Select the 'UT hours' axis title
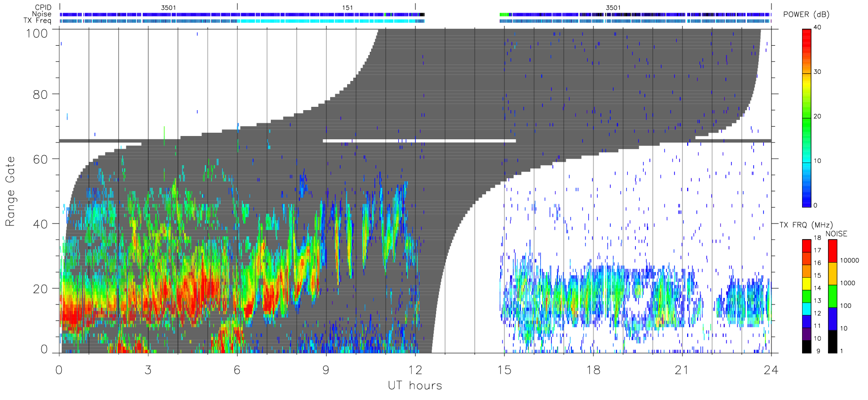 tap(415, 385)
